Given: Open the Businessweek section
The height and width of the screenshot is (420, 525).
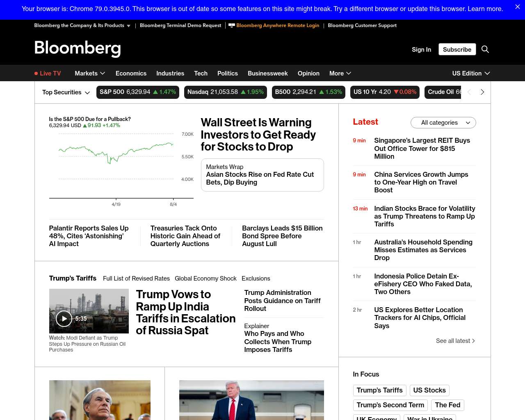Looking at the screenshot, I should tap(268, 73).
